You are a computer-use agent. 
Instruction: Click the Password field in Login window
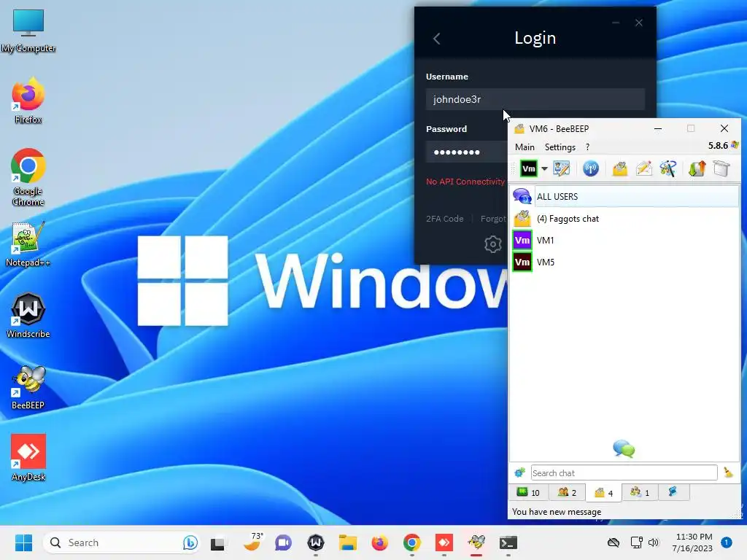(467, 152)
